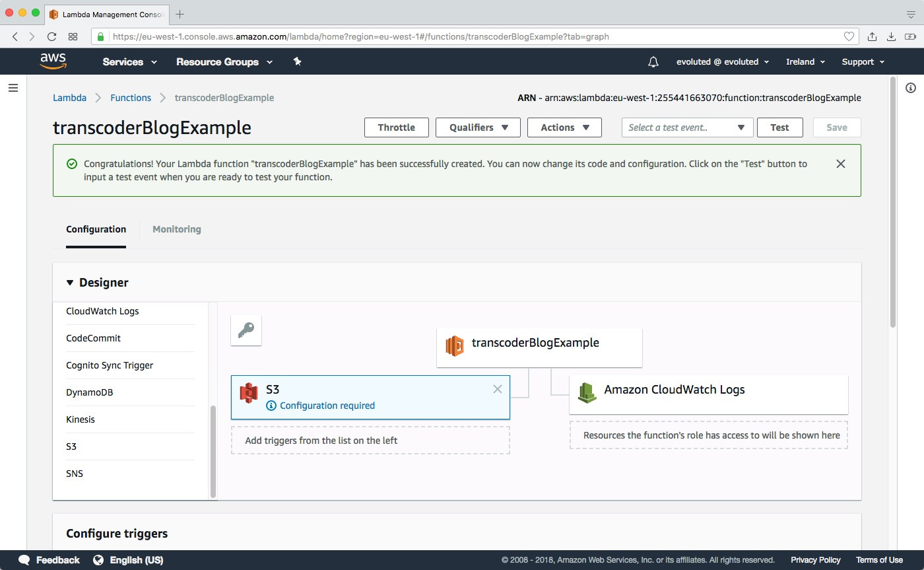
Task: Dismiss the green success notification banner
Action: 840,164
